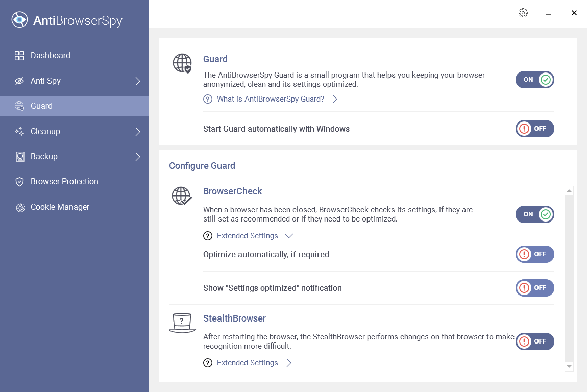Click the Configure Guard scrollbar up arrow
This screenshot has width=587, height=392.
[569, 191]
